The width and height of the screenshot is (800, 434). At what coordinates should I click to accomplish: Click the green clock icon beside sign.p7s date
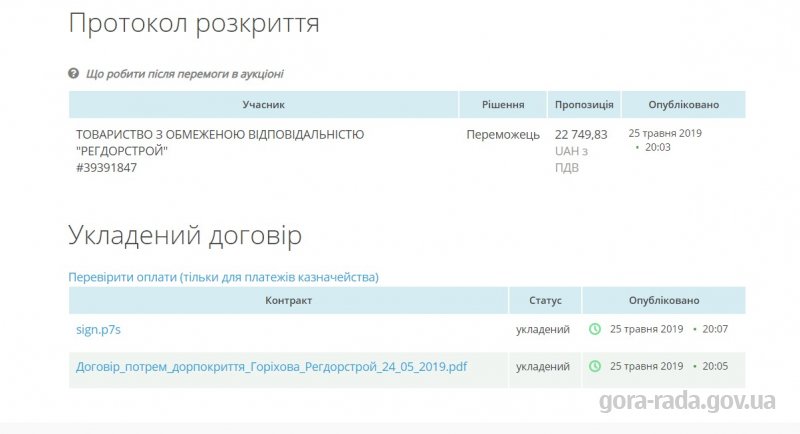[595, 329]
